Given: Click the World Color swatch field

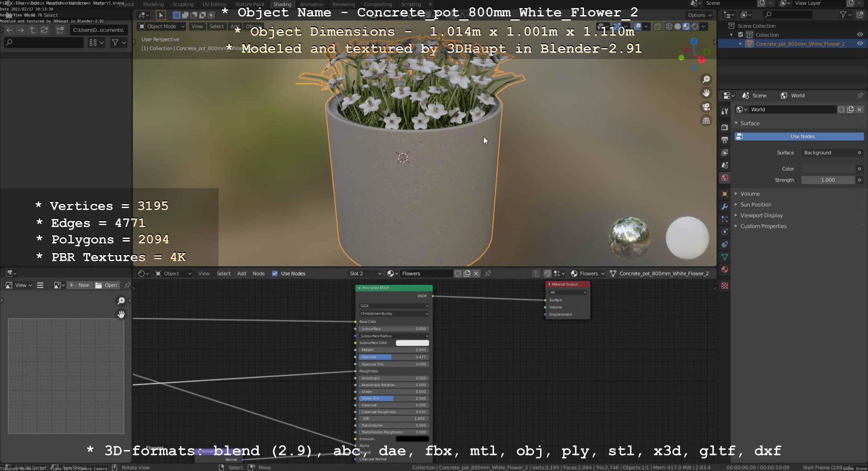Looking at the screenshot, I should click(x=828, y=169).
